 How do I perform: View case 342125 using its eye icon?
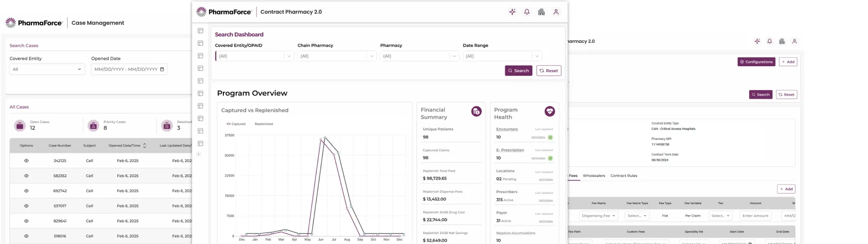pos(26,161)
